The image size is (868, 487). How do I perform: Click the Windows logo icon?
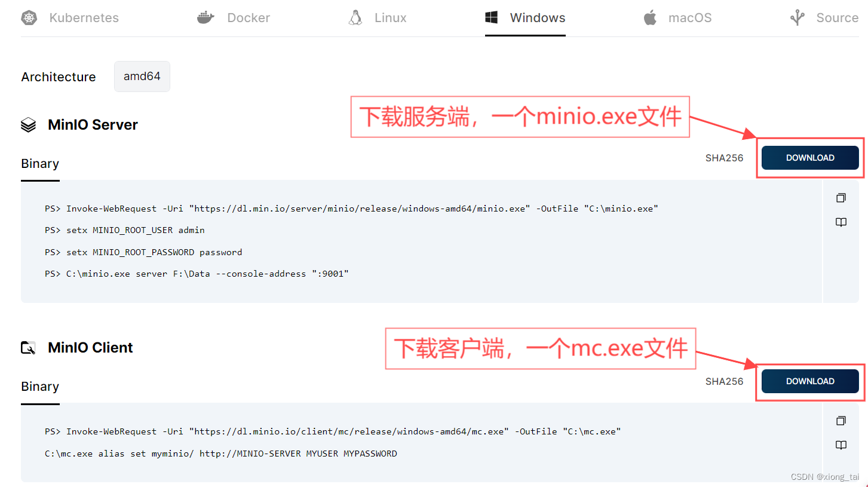[x=492, y=18]
